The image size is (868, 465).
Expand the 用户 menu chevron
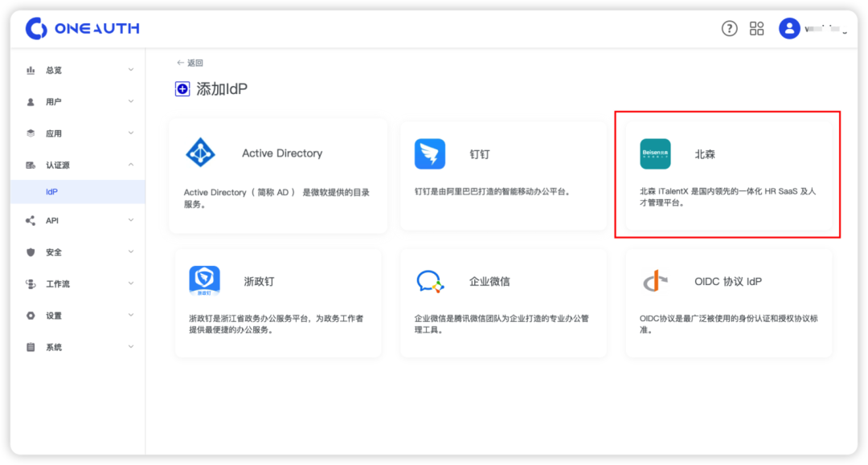[131, 101]
